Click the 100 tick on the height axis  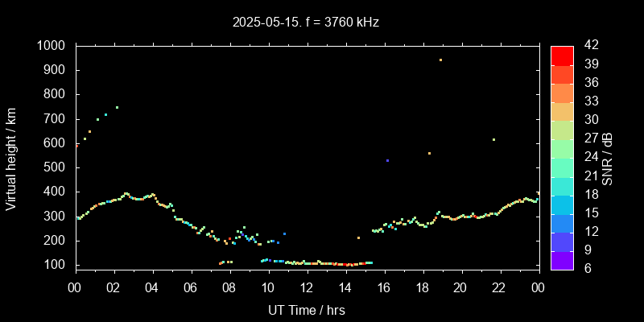(56, 265)
